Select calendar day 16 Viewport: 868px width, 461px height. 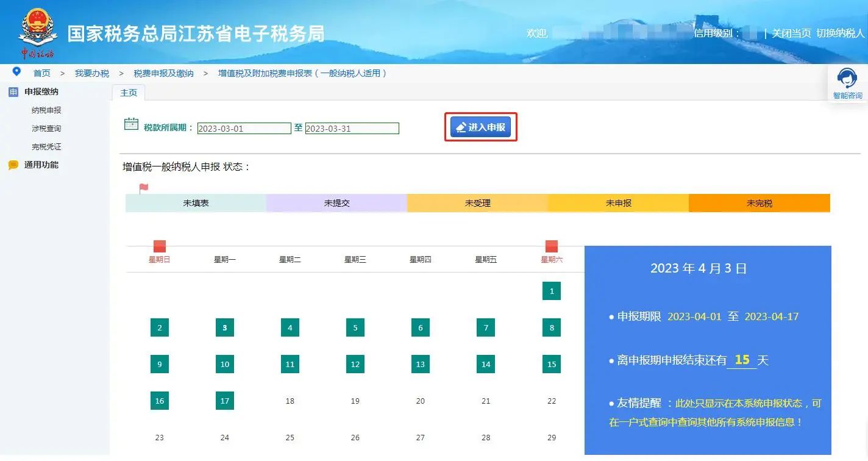pos(160,401)
